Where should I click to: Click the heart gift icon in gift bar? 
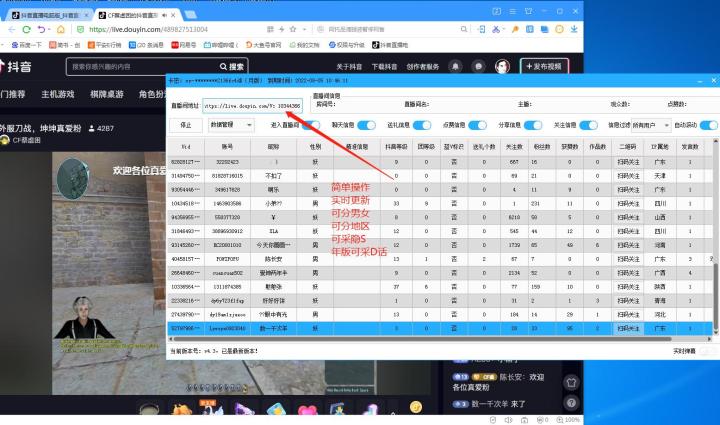[307, 409]
